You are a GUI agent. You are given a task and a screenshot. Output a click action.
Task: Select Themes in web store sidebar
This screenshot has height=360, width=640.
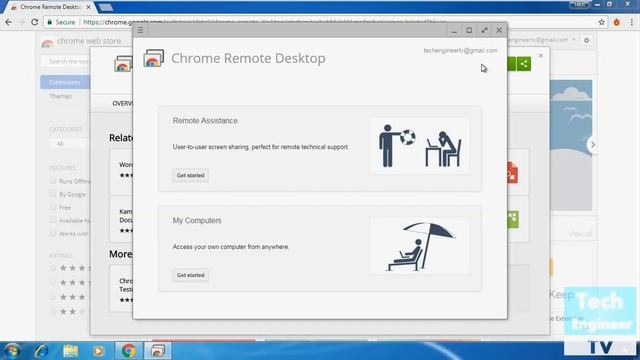(60, 96)
